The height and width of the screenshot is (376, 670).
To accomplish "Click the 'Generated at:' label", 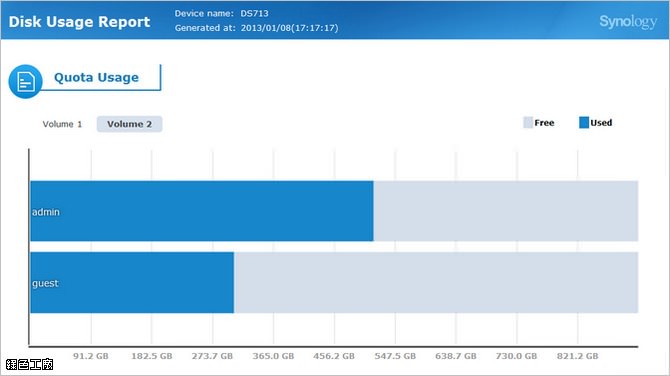I will point(205,28).
